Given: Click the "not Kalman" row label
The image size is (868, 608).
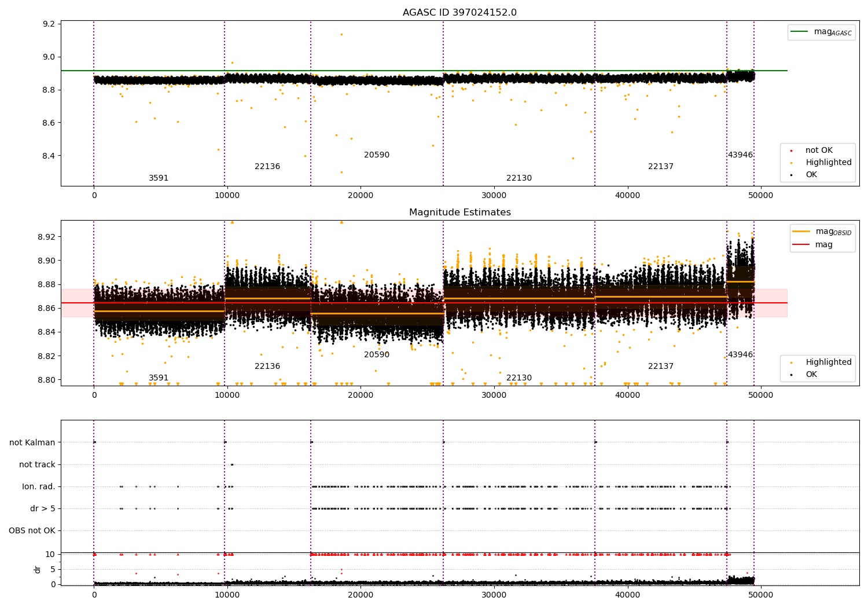Looking at the screenshot, I should point(32,443).
